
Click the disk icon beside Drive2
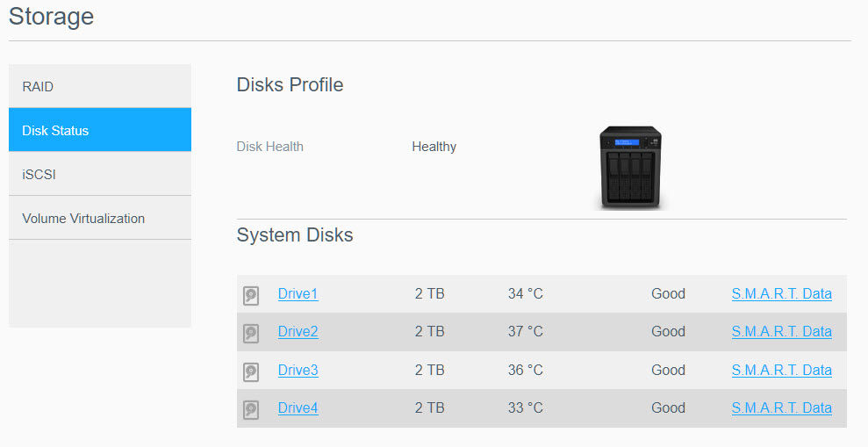point(251,333)
